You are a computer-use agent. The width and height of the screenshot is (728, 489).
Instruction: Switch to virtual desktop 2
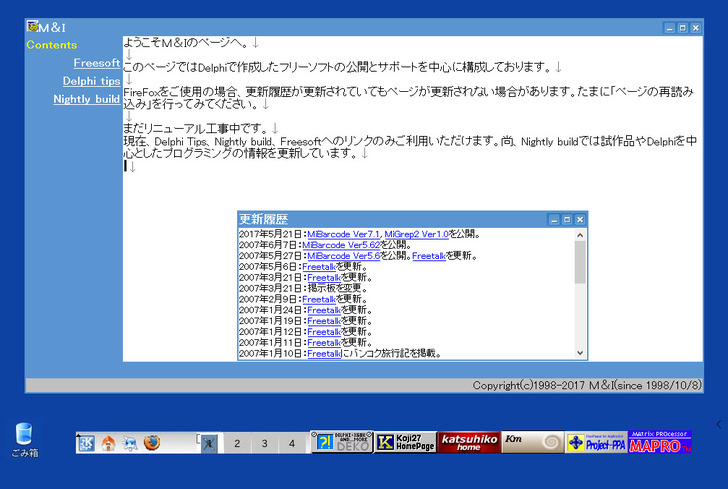[x=236, y=443]
